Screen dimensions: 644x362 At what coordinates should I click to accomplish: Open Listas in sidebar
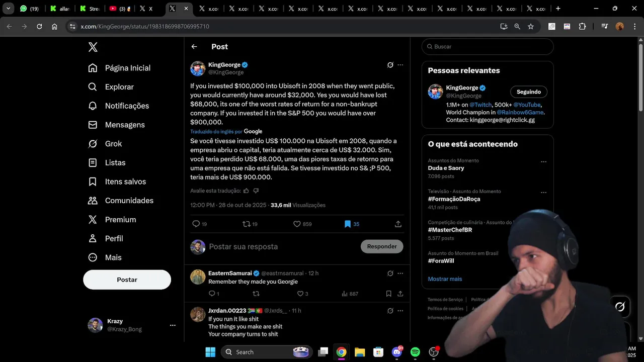point(107,163)
